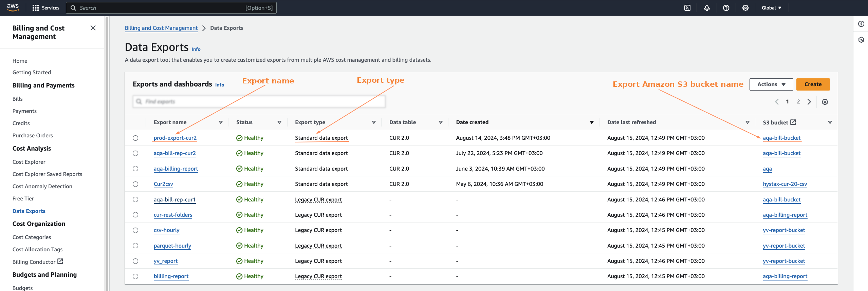Click Legacy CUR export for csv-hourly
The image size is (868, 291).
[318, 230]
